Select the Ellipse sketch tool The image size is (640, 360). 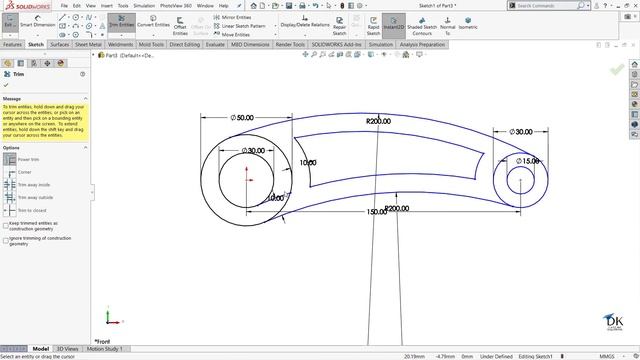click(x=89, y=26)
